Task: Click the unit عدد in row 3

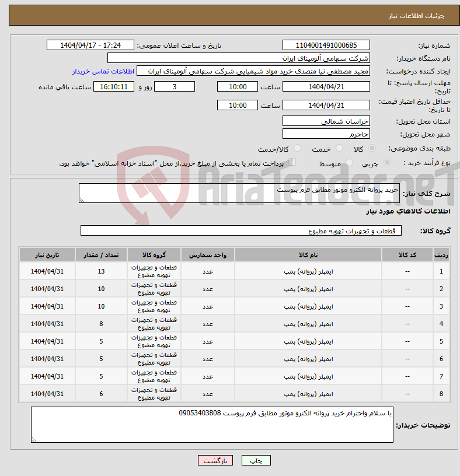Action: [x=207, y=306]
